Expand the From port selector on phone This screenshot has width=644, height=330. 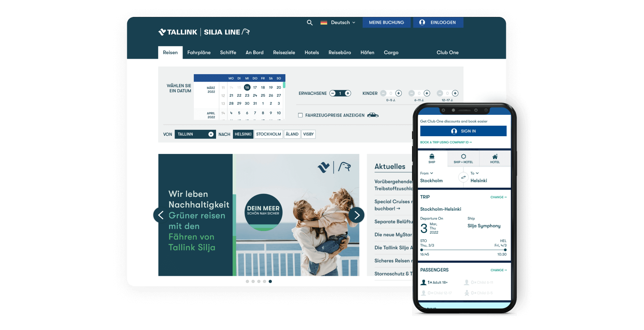426,173
